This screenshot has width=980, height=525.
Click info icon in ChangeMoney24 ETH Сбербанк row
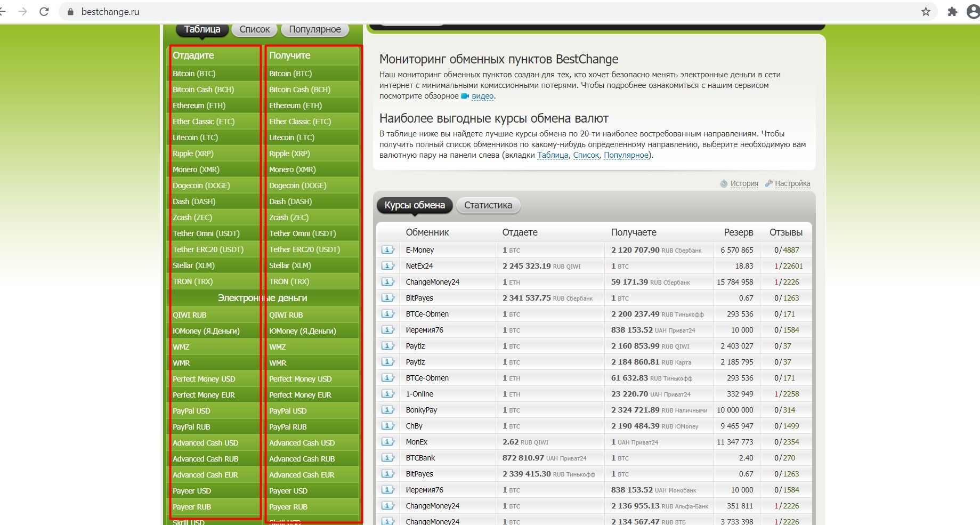point(387,282)
